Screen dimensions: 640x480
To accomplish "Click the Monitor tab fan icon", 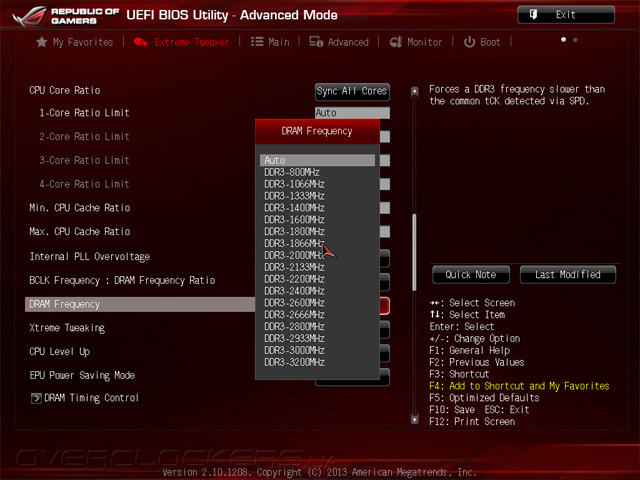I will (396, 42).
